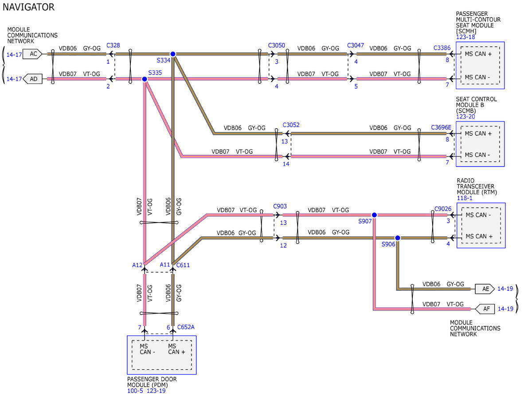Go to page 123-20 reference
Screen dimensions: 532x411
(465, 117)
